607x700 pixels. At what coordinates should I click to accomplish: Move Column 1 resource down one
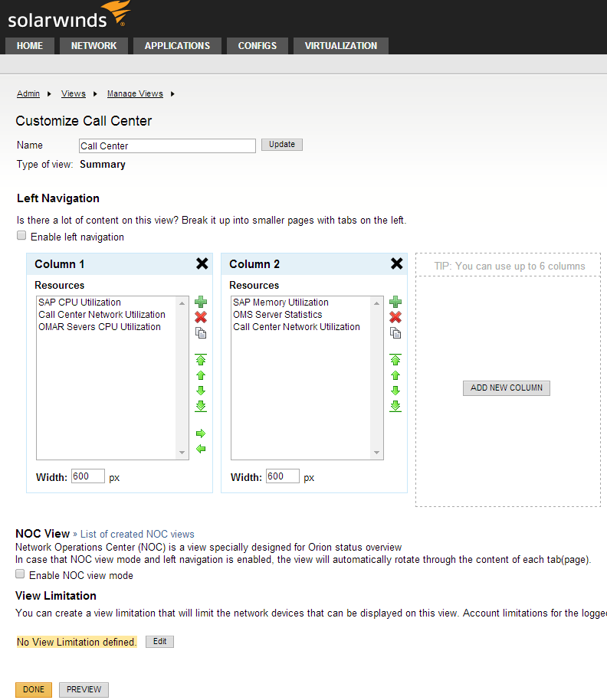(201, 391)
